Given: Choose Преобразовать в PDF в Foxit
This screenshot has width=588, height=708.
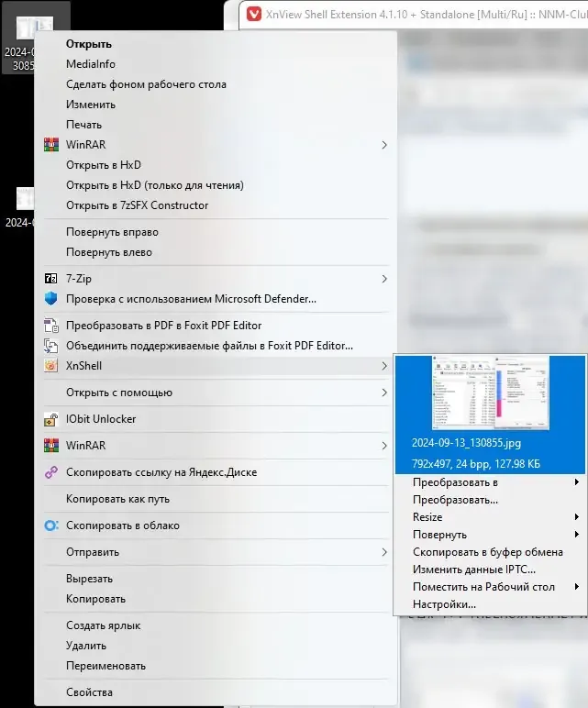Looking at the screenshot, I should pyautogui.click(x=216, y=326).
